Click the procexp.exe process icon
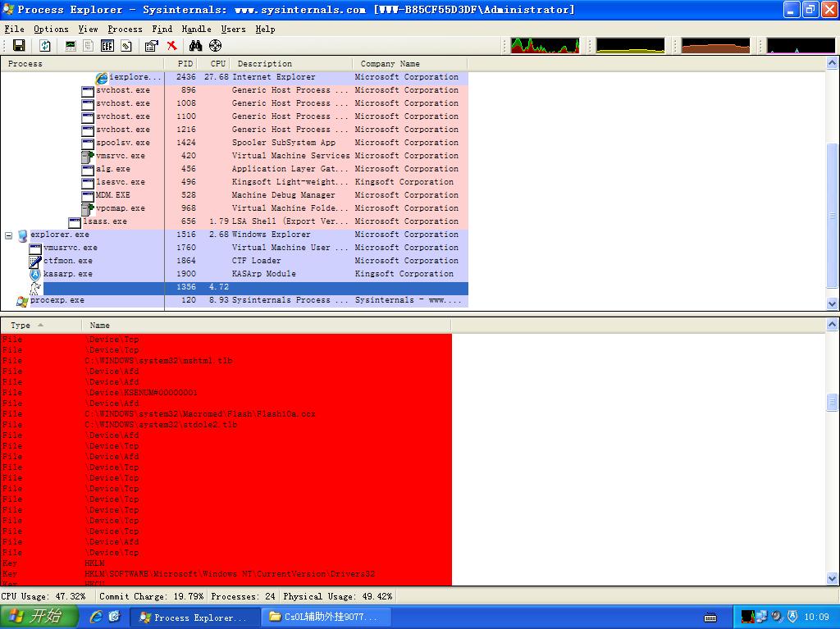The height and width of the screenshot is (629, 840). click(22, 301)
